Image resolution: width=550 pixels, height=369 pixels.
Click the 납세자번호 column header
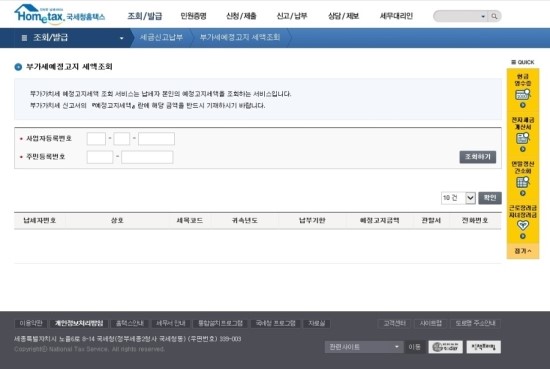40,220
